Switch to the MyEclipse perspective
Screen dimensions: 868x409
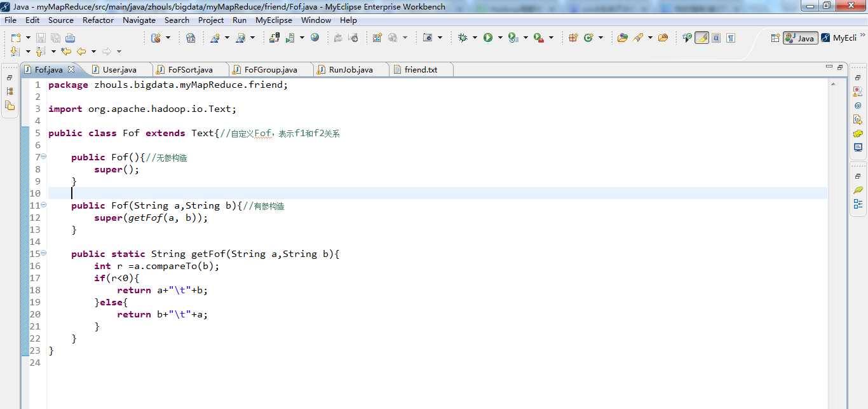pos(839,38)
